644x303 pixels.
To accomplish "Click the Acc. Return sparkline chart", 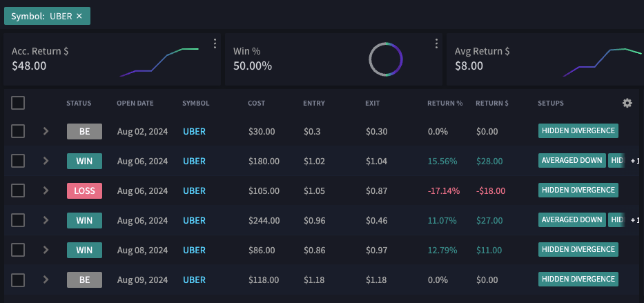I will point(159,62).
